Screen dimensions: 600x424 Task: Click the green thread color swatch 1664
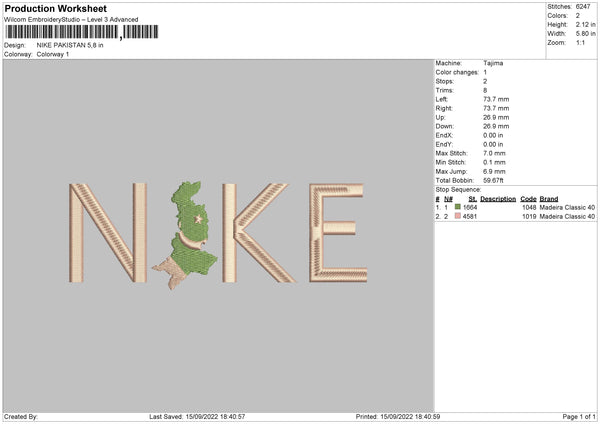458,207
